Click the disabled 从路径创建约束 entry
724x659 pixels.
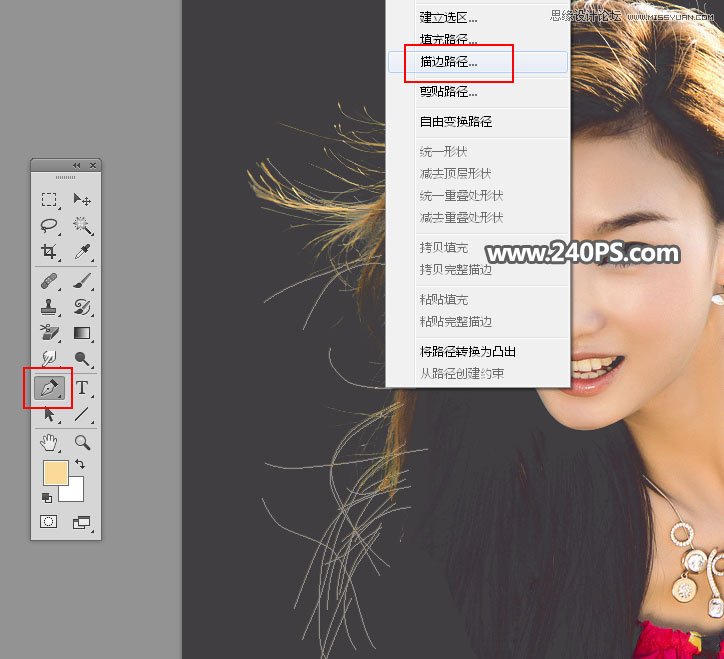click(x=478, y=374)
